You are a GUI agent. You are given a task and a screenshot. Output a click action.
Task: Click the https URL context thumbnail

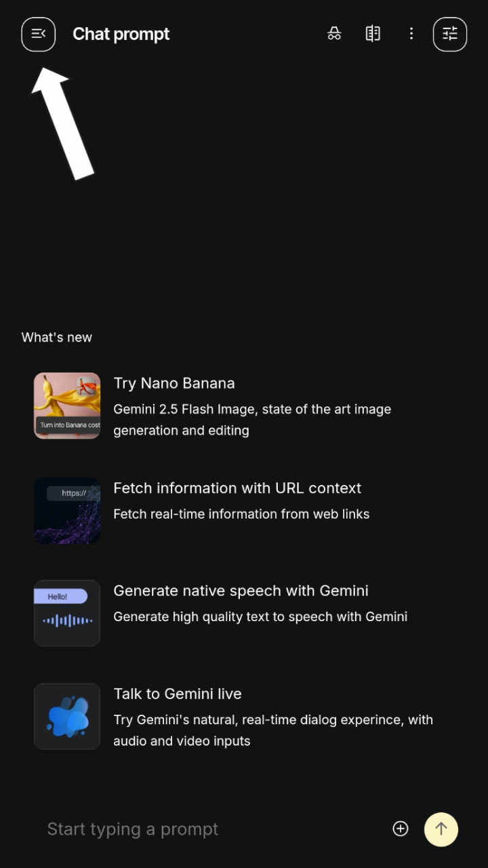click(66, 510)
